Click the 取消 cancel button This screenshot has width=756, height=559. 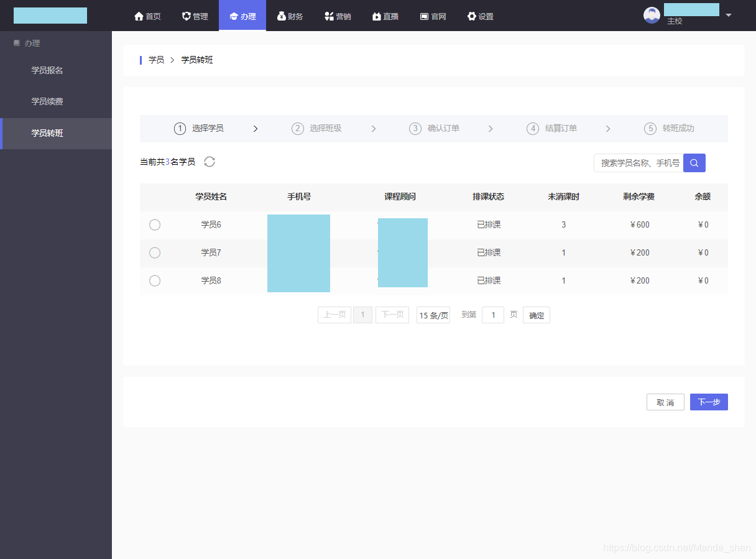pyautogui.click(x=665, y=402)
